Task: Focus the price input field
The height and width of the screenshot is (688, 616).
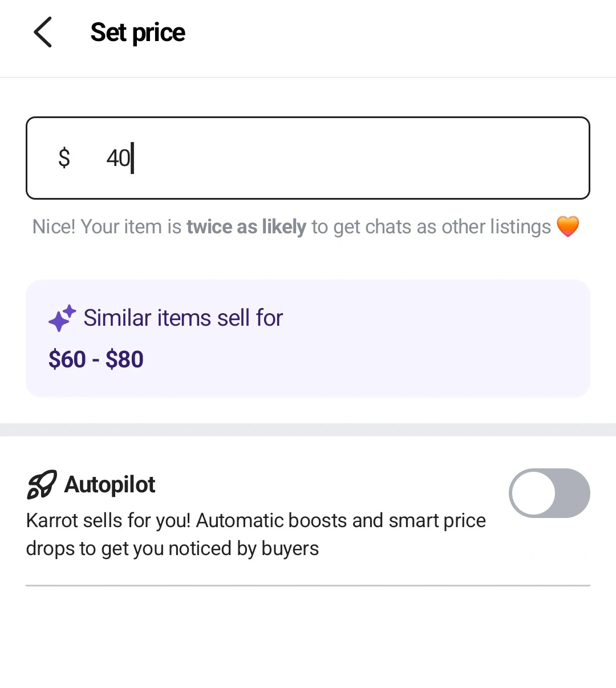Action: [x=308, y=158]
